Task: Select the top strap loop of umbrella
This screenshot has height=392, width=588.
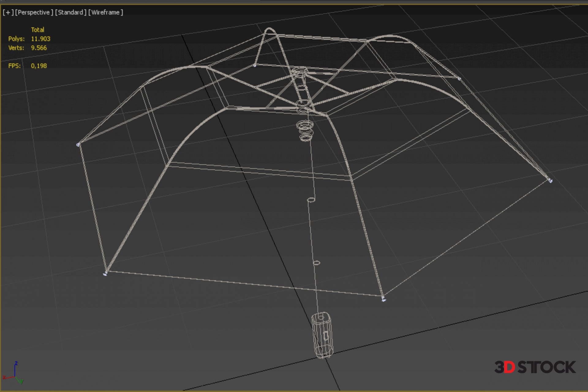Action: point(270,30)
